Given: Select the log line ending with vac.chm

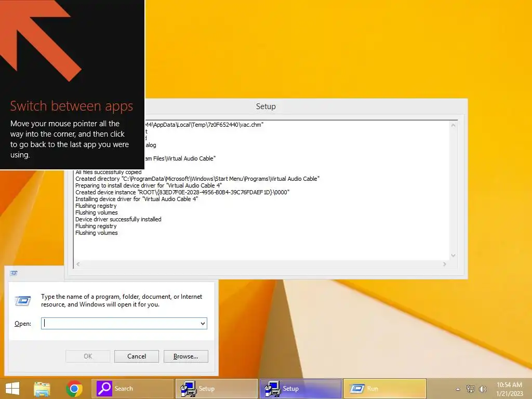Looking at the screenshot, I should pyautogui.click(x=204, y=125).
